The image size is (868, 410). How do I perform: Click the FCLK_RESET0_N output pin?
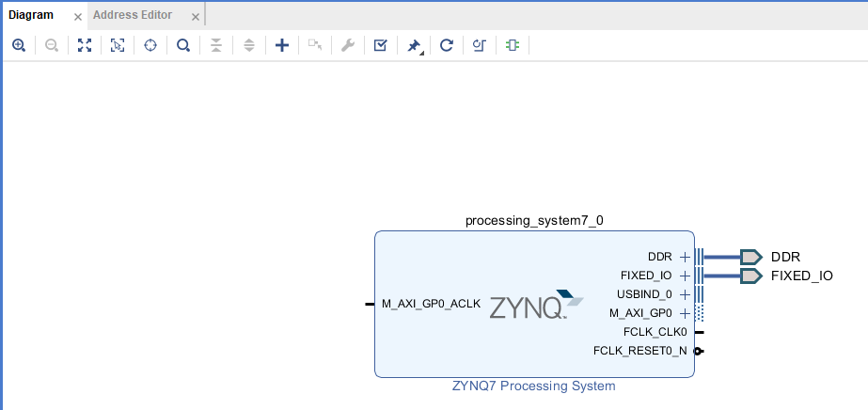tap(699, 351)
